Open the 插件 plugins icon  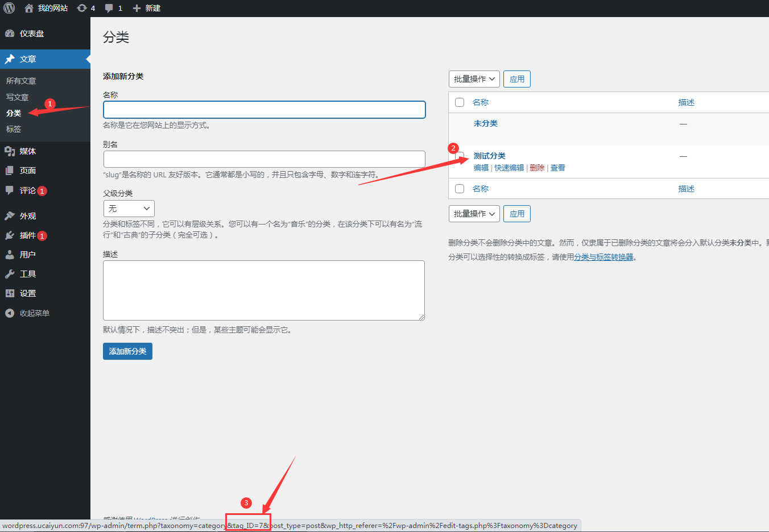click(x=10, y=235)
